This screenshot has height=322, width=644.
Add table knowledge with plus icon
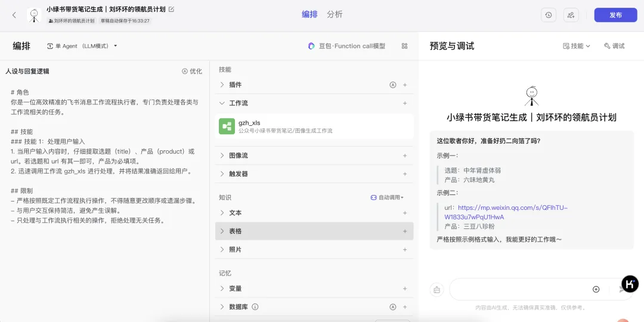point(405,231)
